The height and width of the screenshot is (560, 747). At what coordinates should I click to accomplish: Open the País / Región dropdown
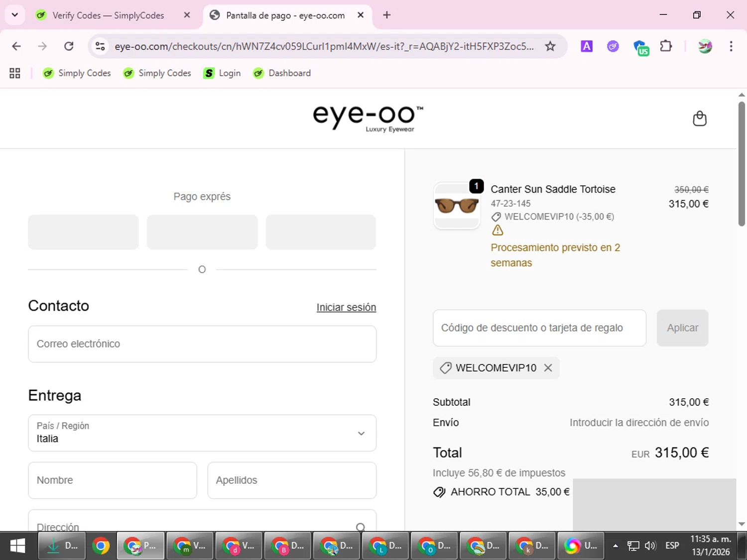pyautogui.click(x=202, y=433)
